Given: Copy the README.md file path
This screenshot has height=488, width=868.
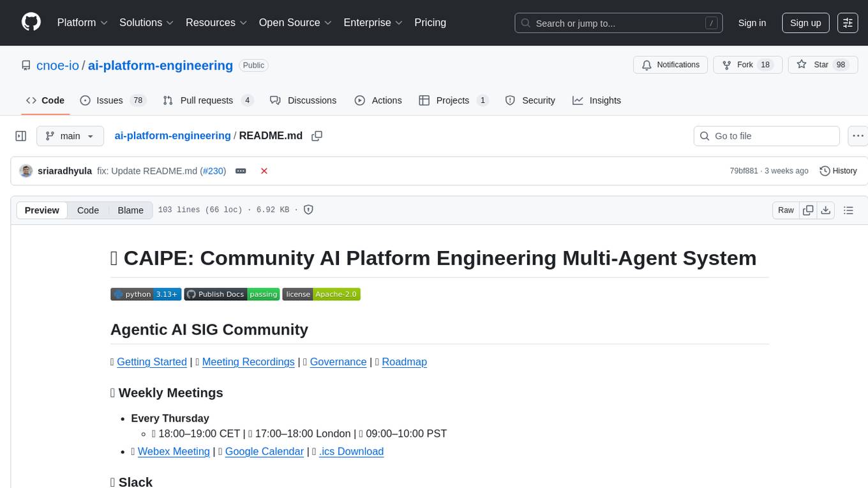Looking at the screenshot, I should click(317, 136).
